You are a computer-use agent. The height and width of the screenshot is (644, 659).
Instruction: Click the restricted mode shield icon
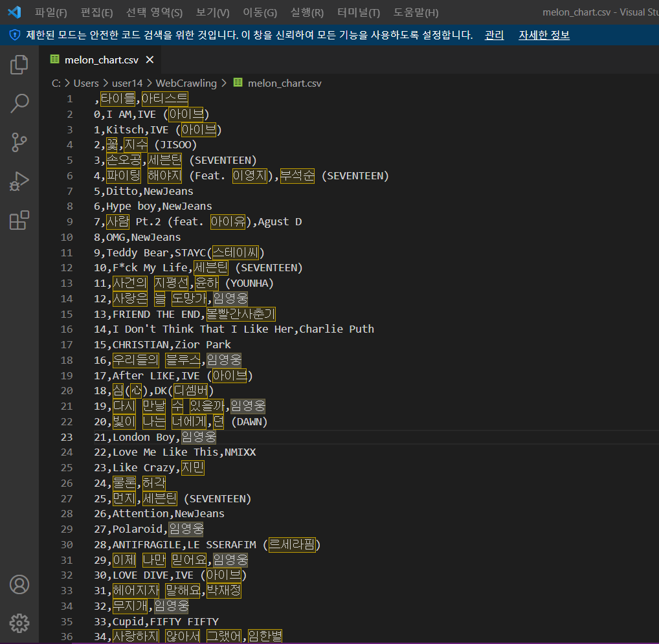[x=15, y=35]
